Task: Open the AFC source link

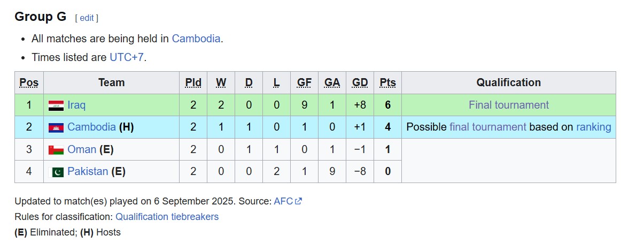Action: 283,201
